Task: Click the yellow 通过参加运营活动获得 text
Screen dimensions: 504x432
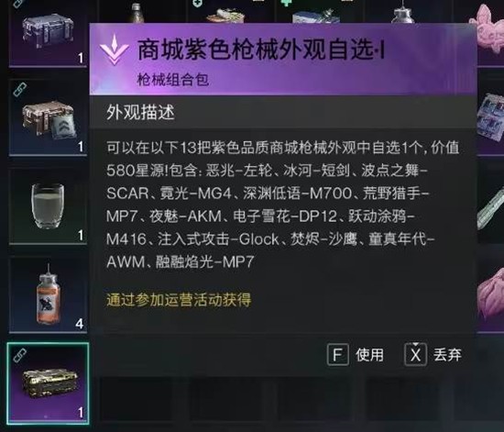Action: point(179,300)
